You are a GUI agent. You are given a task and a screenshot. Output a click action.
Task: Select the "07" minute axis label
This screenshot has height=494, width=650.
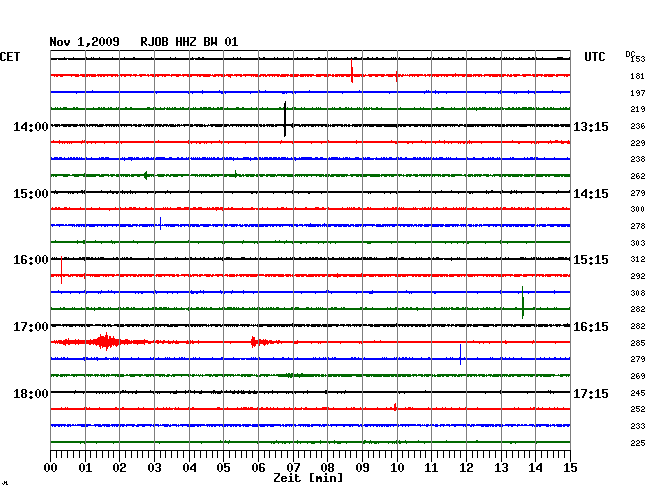(293, 468)
